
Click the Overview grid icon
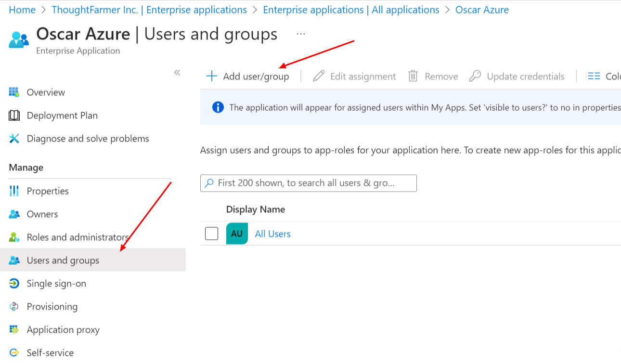14,92
